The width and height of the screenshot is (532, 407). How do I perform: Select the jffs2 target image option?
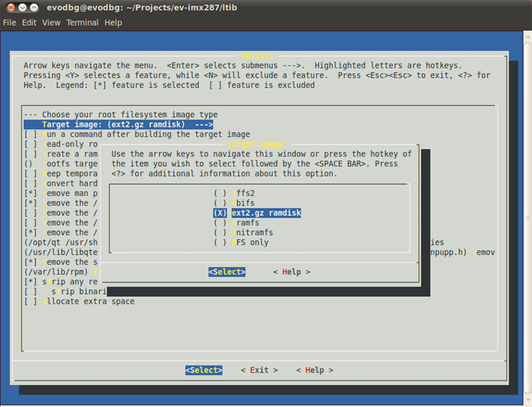pos(243,193)
